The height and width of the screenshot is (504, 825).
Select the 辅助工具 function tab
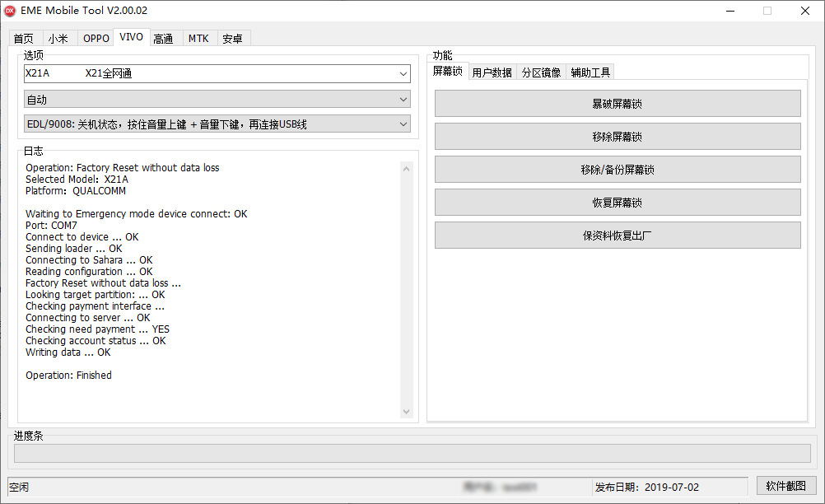(x=590, y=72)
